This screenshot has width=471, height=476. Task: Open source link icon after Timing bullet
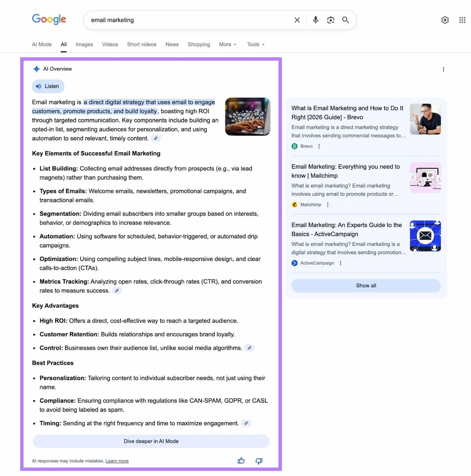(x=246, y=423)
